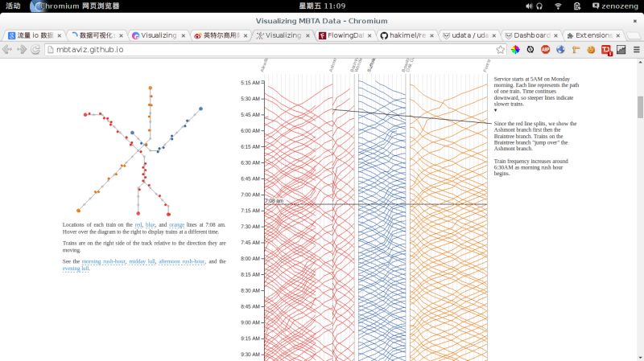Viewport: 644px width, 361px height.
Task: Open the 'afternoon rush-hour' link
Action: 182,261
